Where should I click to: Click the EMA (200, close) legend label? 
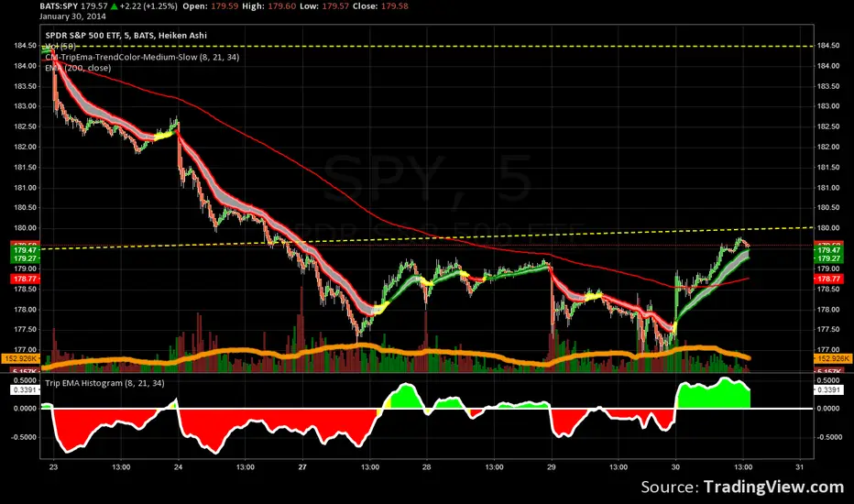[x=78, y=68]
